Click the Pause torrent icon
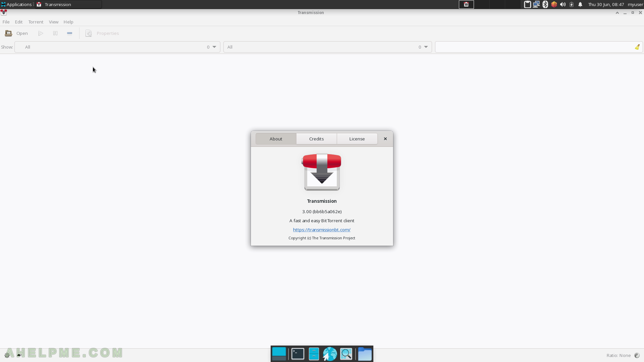This screenshot has width=644, height=362. 55,33
